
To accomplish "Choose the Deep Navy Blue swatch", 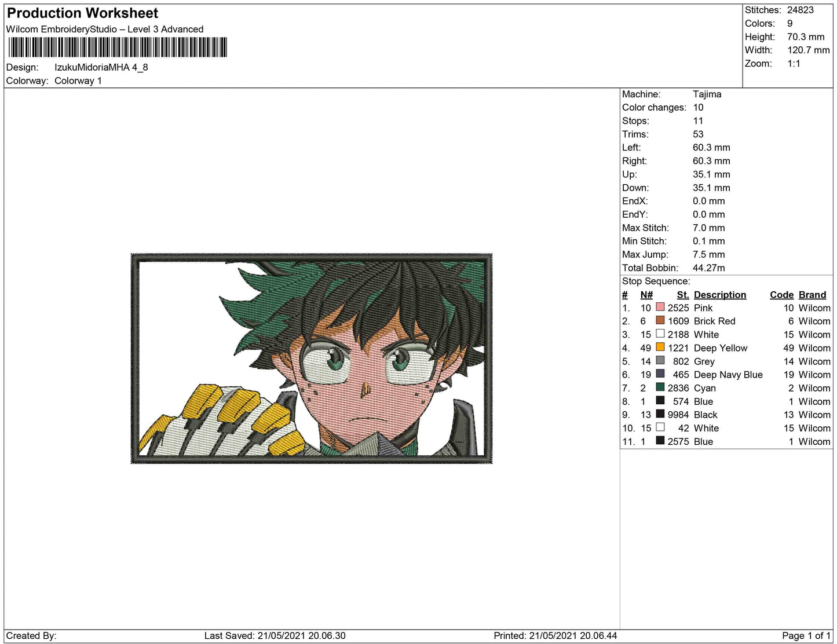I will point(660,374).
